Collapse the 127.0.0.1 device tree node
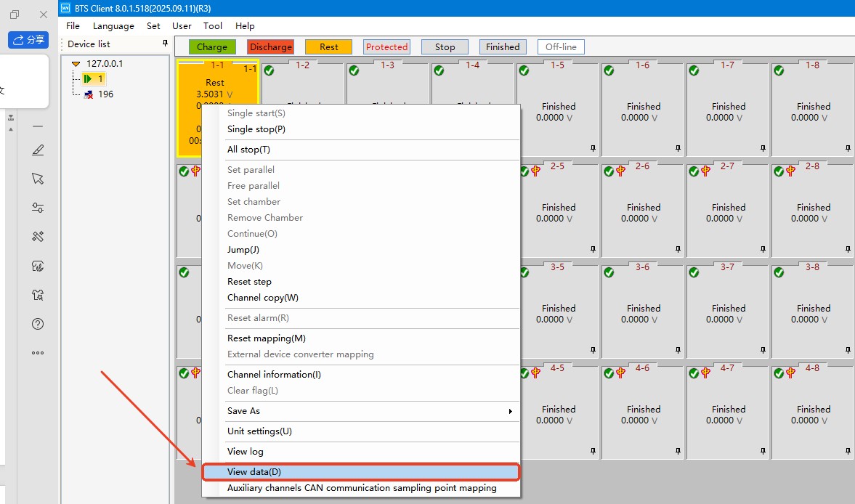This screenshot has height=504, width=855. 76,64
